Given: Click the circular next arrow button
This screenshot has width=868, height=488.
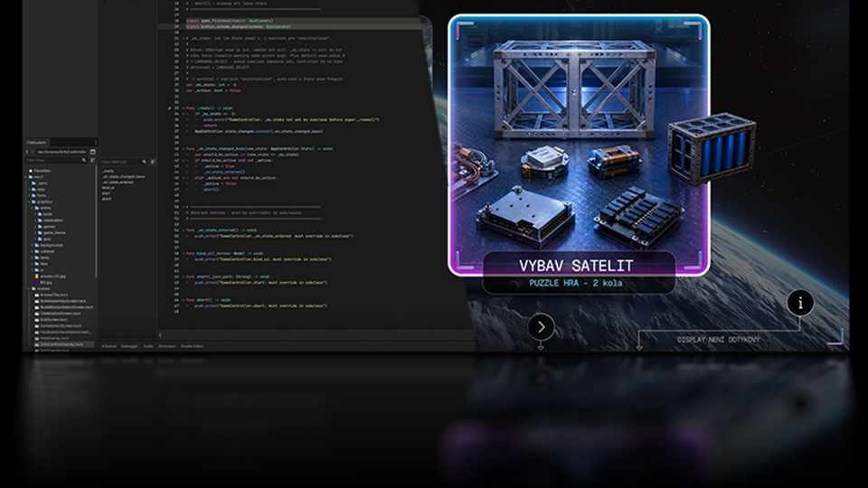Looking at the screenshot, I should (x=541, y=327).
